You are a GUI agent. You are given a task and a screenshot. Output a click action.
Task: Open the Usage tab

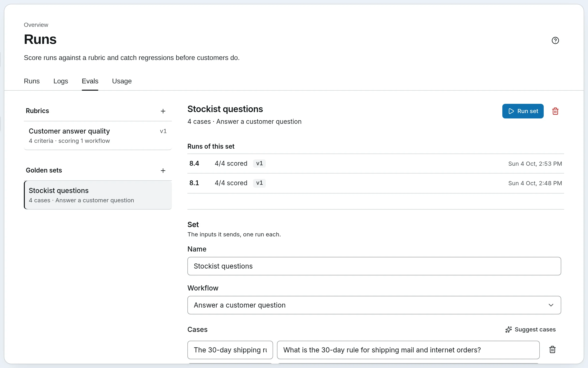(122, 81)
